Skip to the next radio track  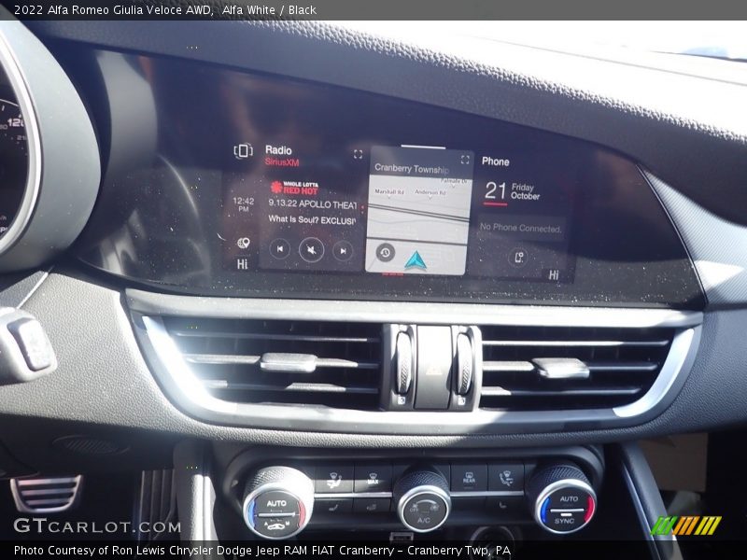click(x=343, y=250)
